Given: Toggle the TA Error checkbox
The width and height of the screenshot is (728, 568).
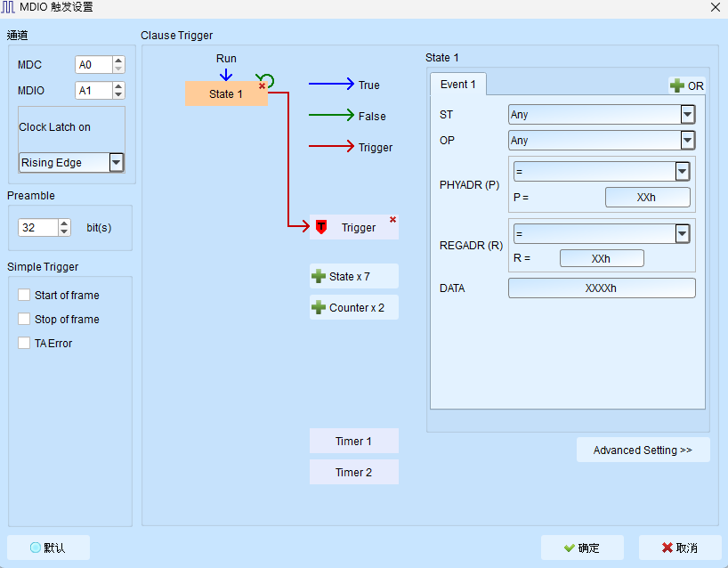Looking at the screenshot, I should (24, 344).
